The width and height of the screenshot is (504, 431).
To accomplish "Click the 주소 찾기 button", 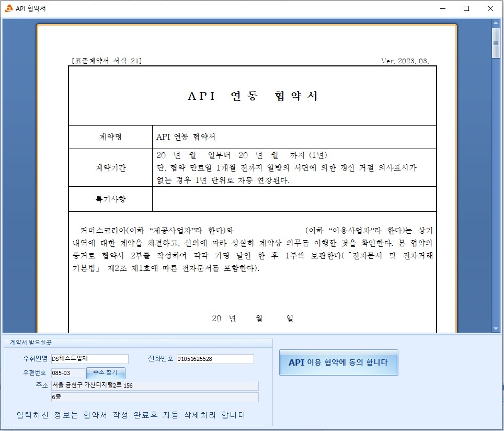I will (106, 373).
